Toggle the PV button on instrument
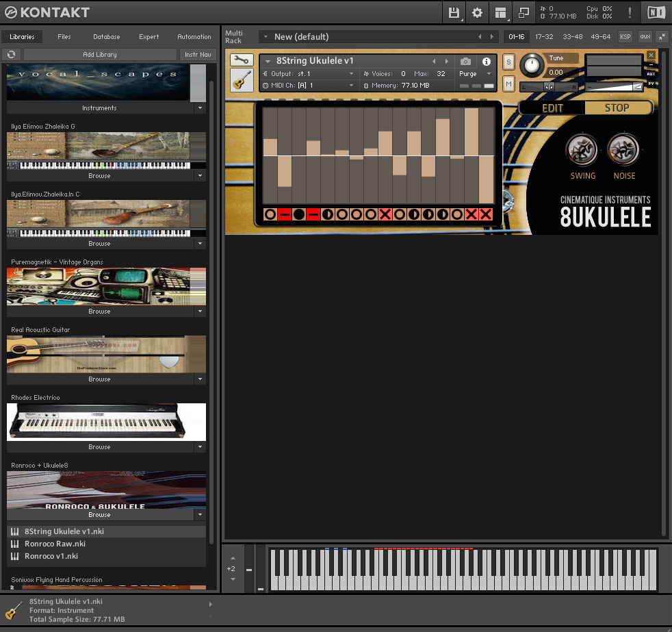The width and height of the screenshot is (672, 632). pyautogui.click(x=651, y=84)
